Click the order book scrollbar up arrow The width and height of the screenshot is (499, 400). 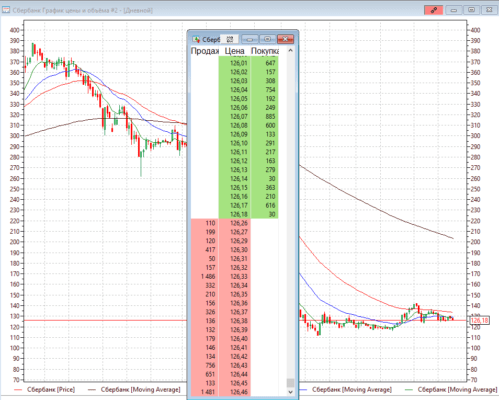pos(290,51)
